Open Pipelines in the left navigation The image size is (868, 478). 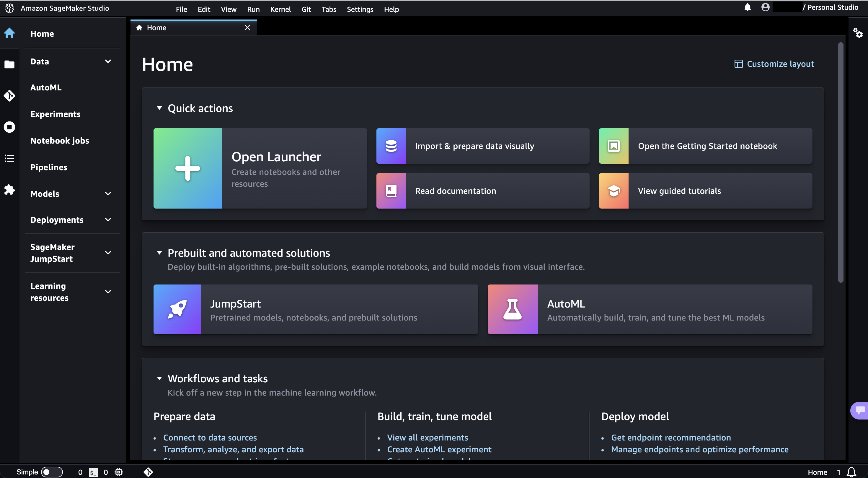[48, 167]
